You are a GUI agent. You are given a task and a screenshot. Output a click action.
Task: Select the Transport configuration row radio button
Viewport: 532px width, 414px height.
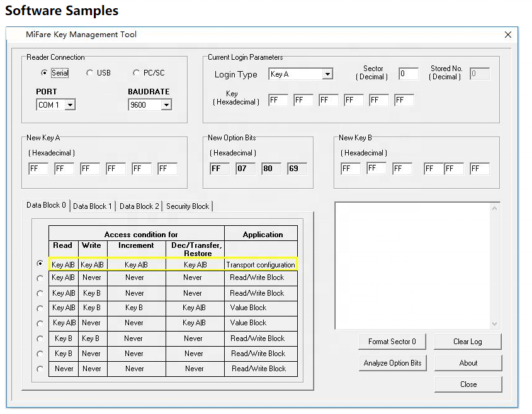(x=40, y=264)
